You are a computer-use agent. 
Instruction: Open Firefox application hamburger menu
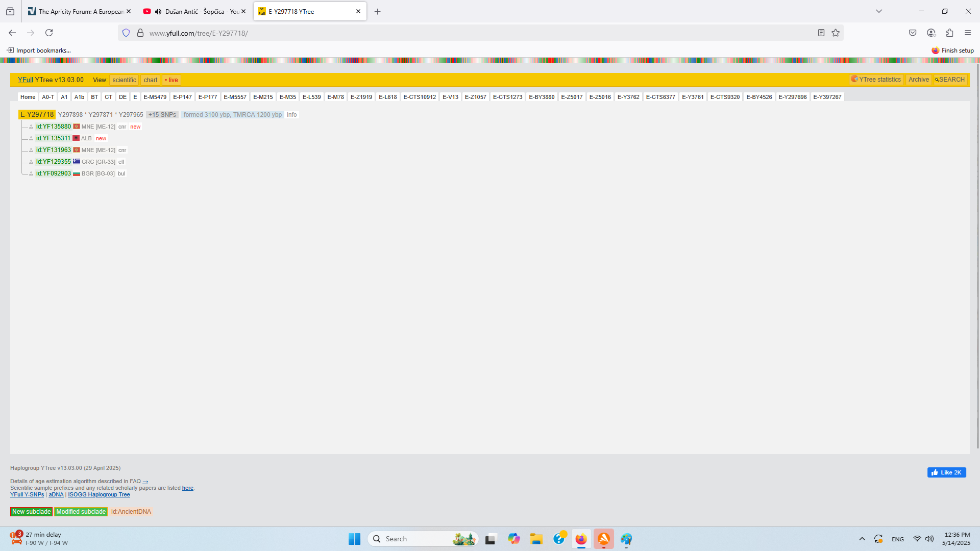pos(968,33)
